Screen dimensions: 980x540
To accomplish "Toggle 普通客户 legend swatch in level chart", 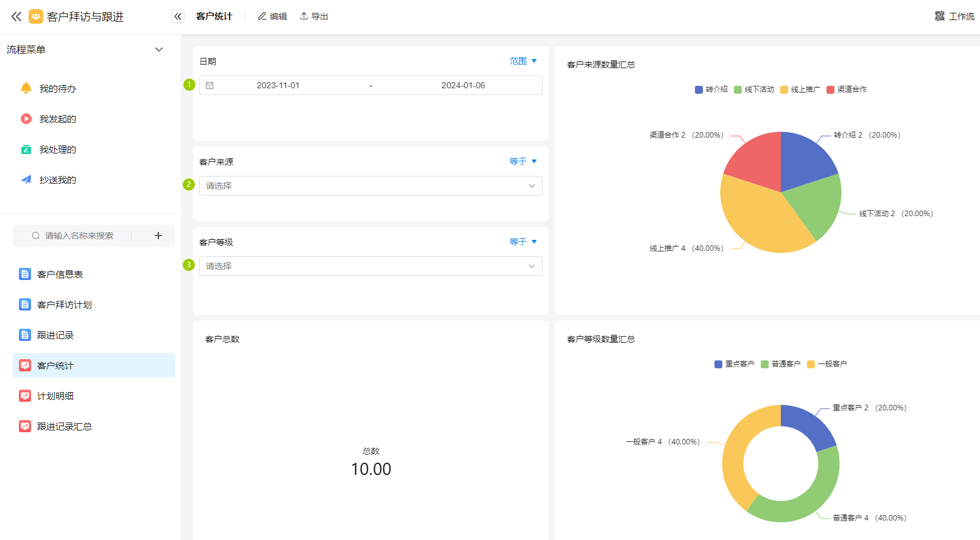I will pyautogui.click(x=764, y=364).
